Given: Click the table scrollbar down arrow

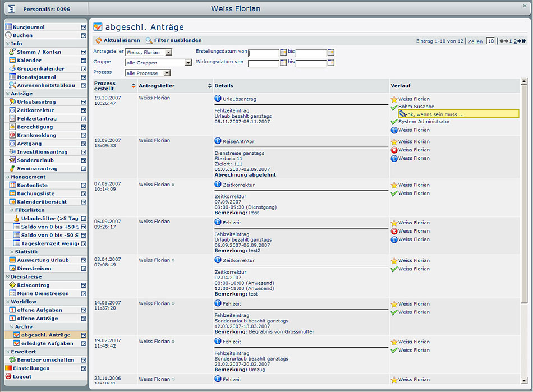Looking at the screenshot, I should click(524, 381).
